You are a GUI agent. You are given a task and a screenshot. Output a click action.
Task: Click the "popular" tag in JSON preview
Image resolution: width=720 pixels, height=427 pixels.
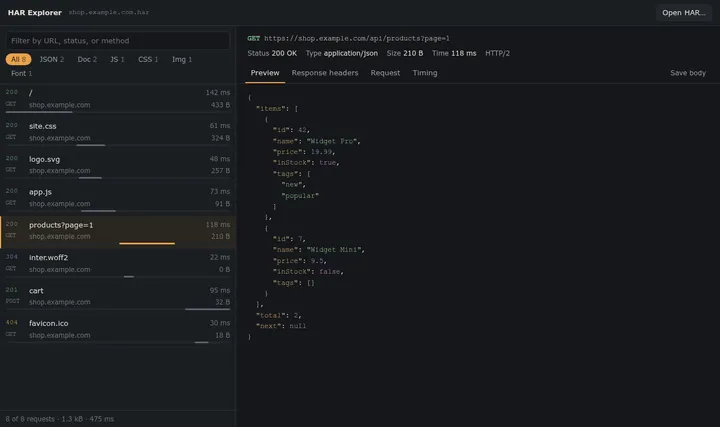(300, 196)
